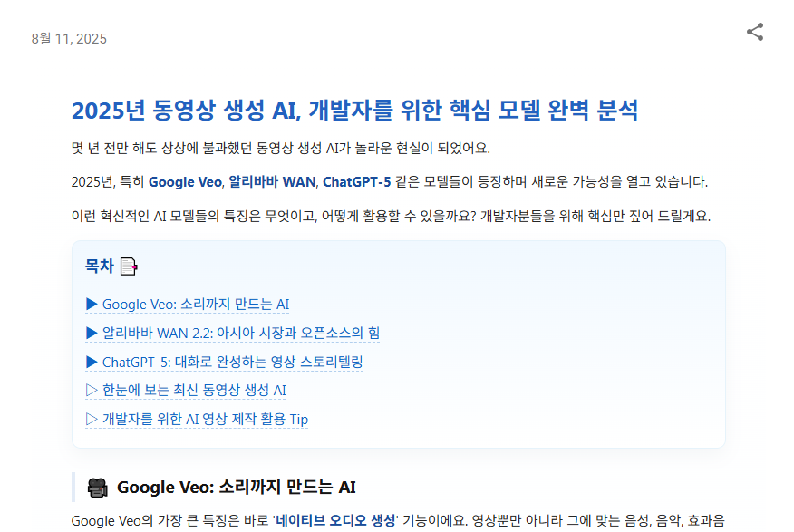Click the 목차 heading text

(100, 266)
